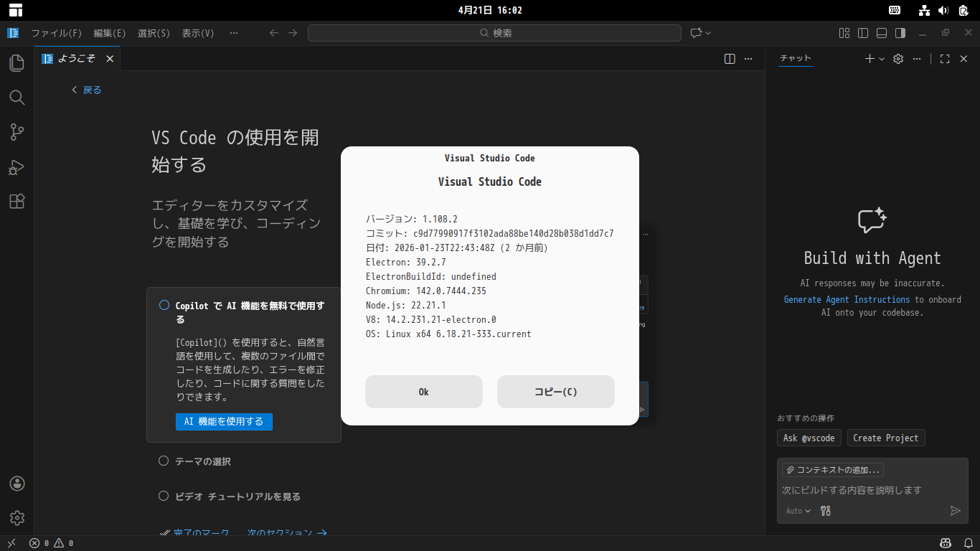Click the バージョン: 1.108.2 line
Screen dimensions: 980x551
click(412, 219)
